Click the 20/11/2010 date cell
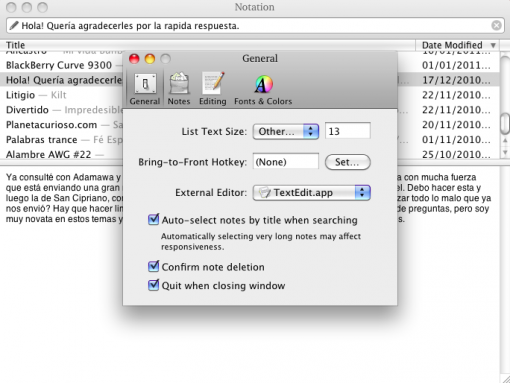 pyautogui.click(x=456, y=125)
